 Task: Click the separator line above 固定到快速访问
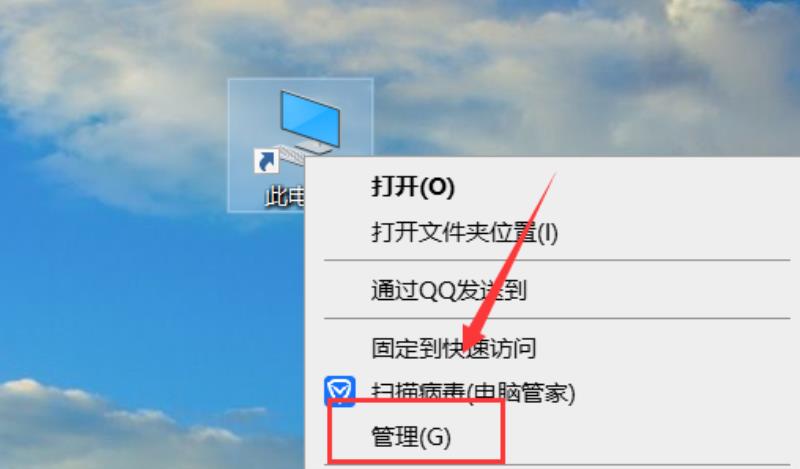557,318
